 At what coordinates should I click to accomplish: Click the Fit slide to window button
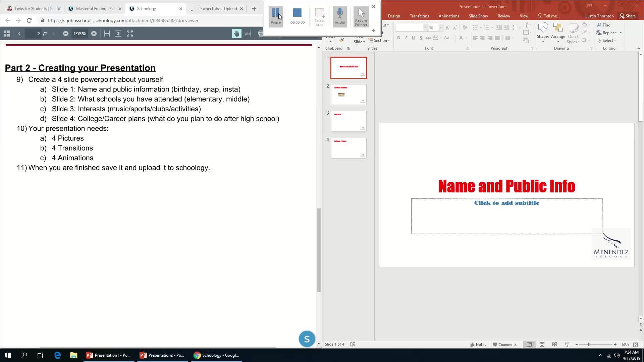(635, 344)
